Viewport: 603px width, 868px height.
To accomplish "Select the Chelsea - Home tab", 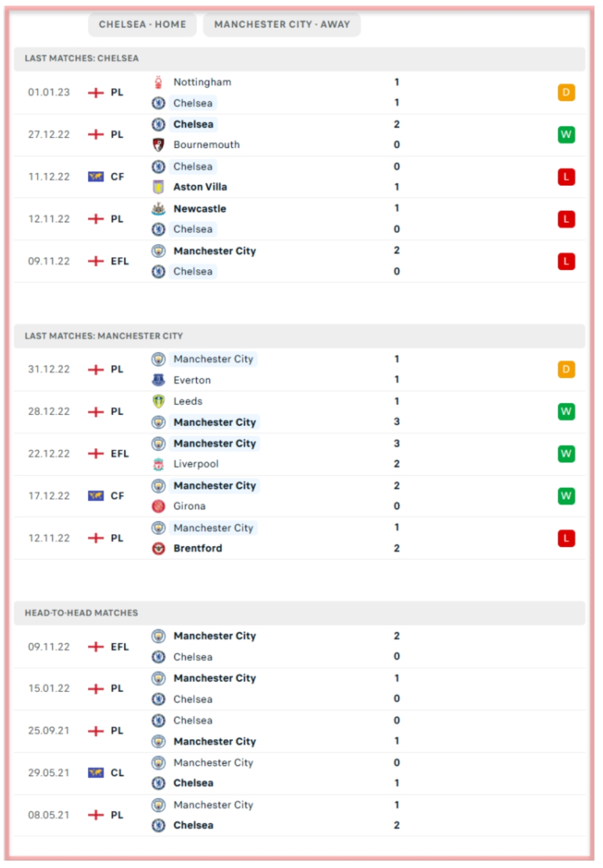I will click(x=142, y=25).
